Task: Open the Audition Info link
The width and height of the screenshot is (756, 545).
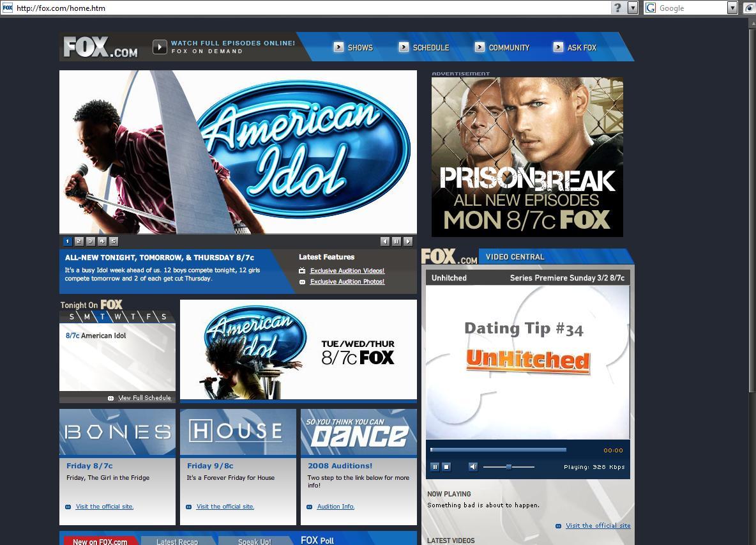Action: click(336, 507)
